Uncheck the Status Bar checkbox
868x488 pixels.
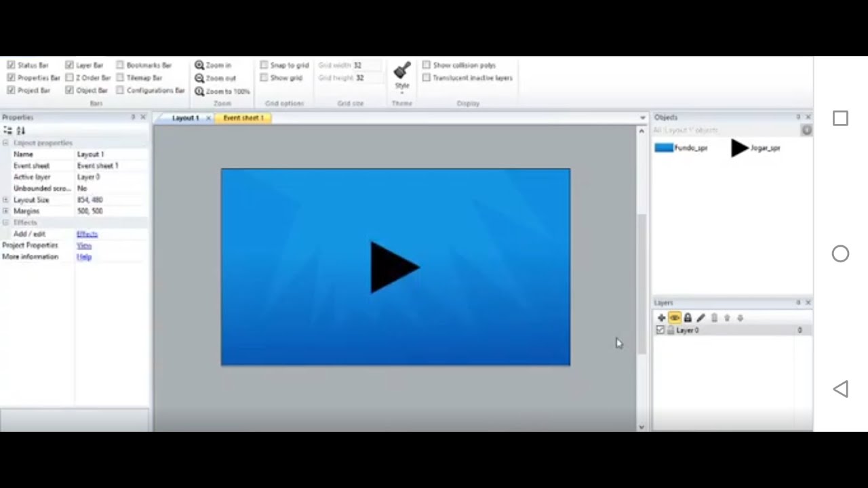[x=11, y=65]
